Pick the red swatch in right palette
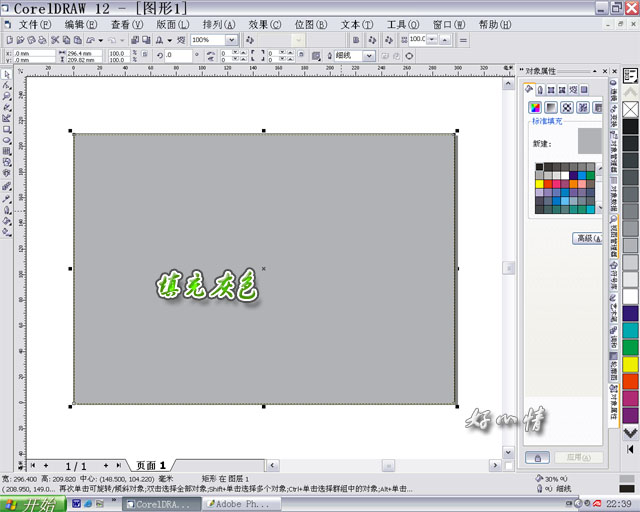 coord(630,381)
